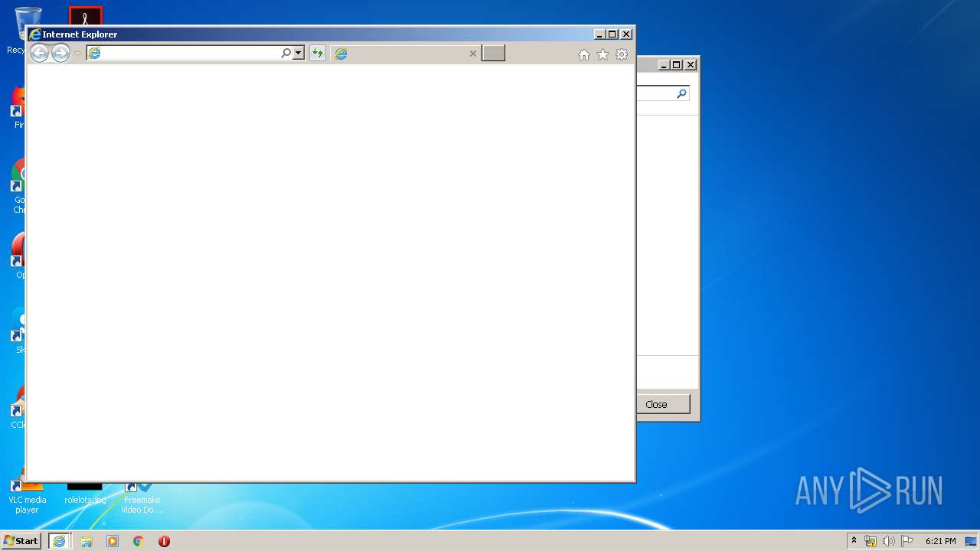980x551 pixels.
Task: Open Google Chrome from the taskbar
Action: click(x=139, y=541)
